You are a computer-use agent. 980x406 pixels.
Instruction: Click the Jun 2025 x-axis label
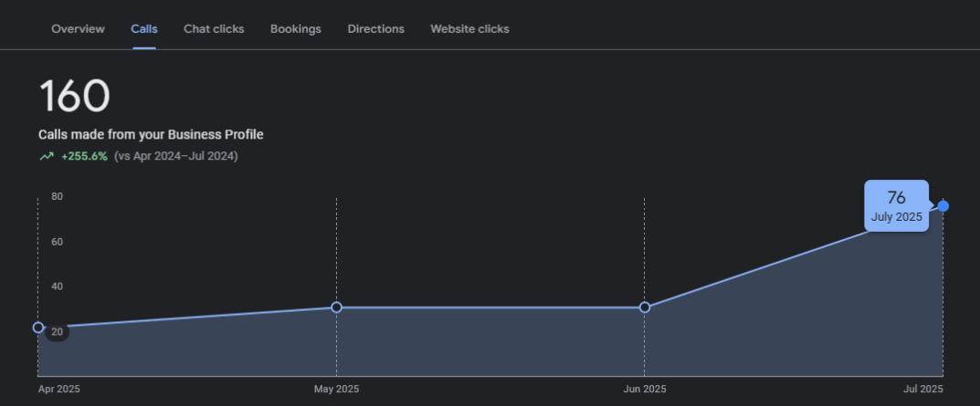645,389
